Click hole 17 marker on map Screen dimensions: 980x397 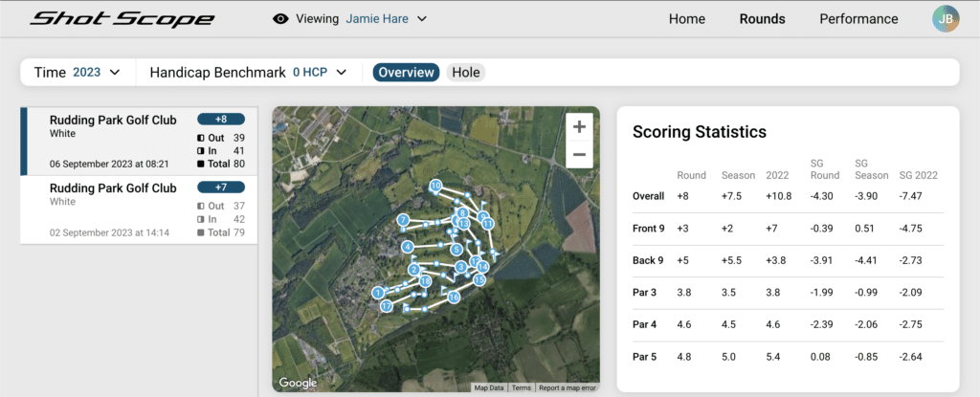385,307
